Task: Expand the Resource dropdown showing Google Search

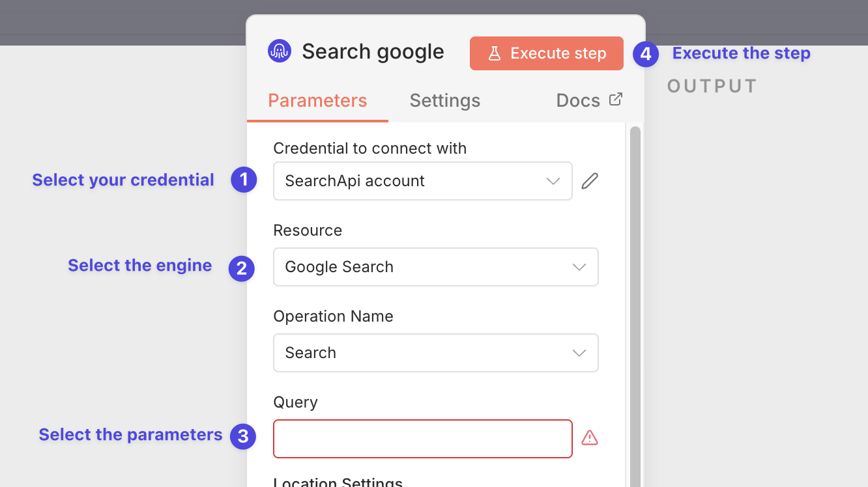Action: click(436, 267)
